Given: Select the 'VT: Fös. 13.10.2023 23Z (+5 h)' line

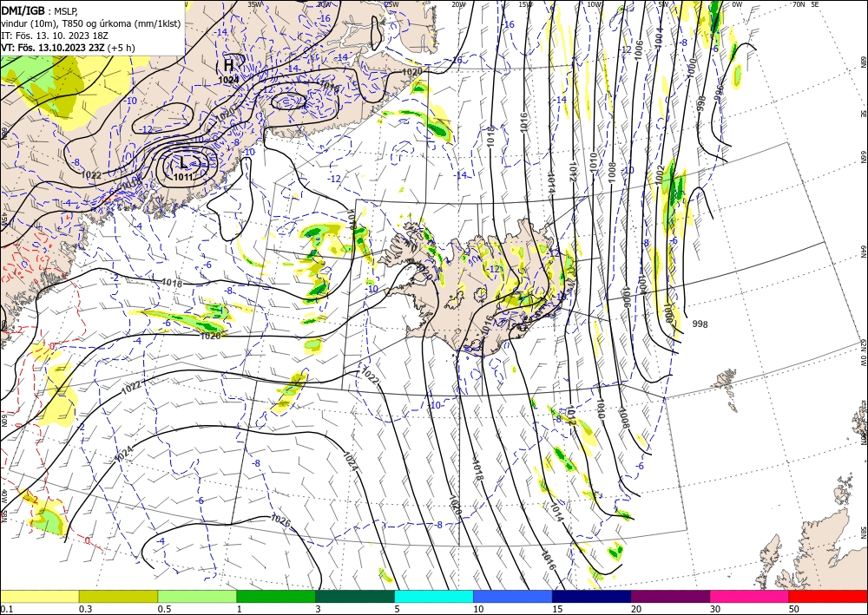Looking at the screenshot, I should pyautogui.click(x=68, y=48).
